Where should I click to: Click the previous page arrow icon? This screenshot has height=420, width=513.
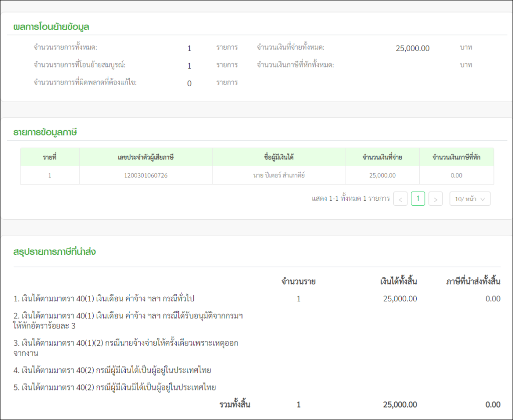(400, 199)
